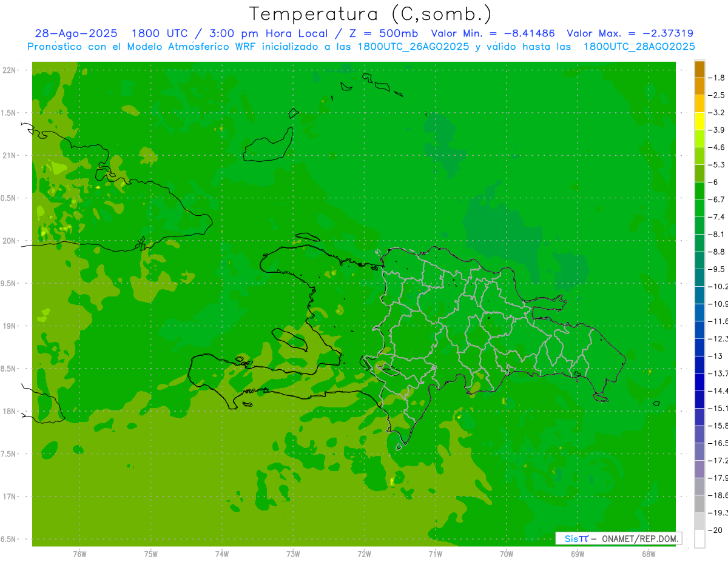Click the '19N' latitude label
Viewport: 728px width, 562px height.
pos(10,326)
